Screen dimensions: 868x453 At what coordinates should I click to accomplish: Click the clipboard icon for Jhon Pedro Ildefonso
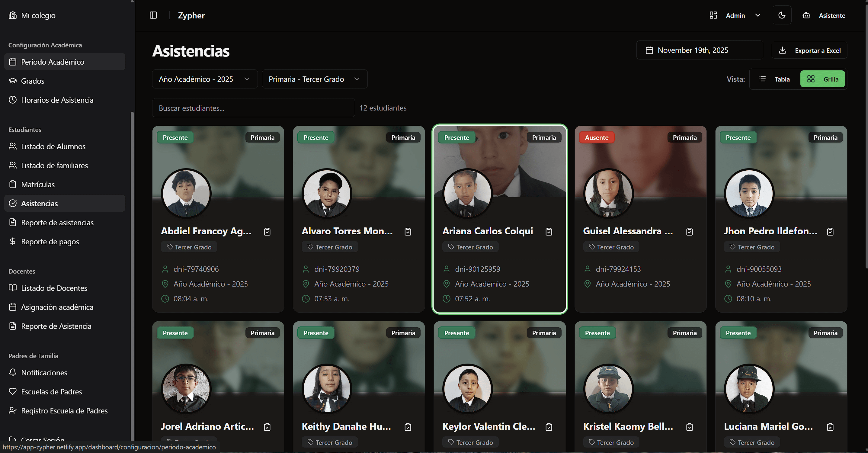(830, 232)
